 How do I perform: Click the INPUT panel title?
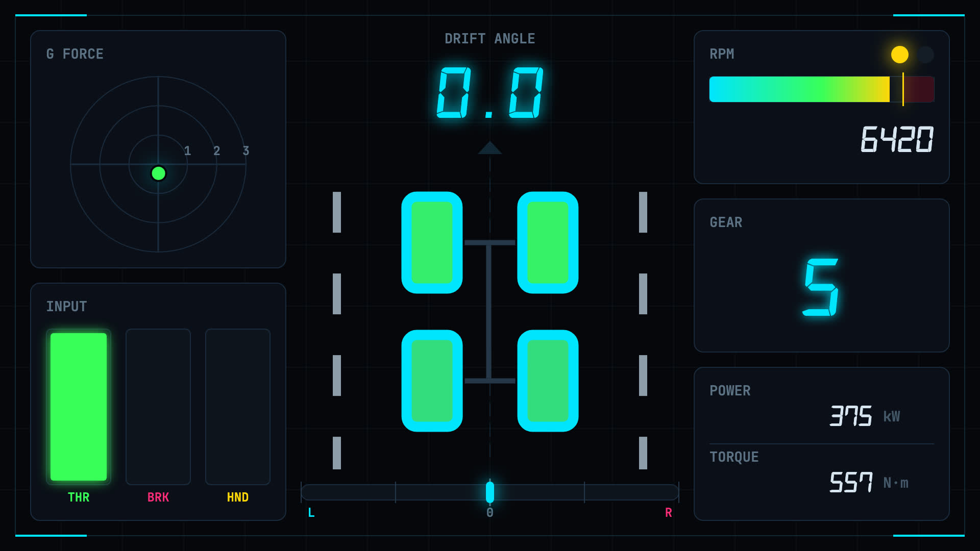(x=67, y=307)
